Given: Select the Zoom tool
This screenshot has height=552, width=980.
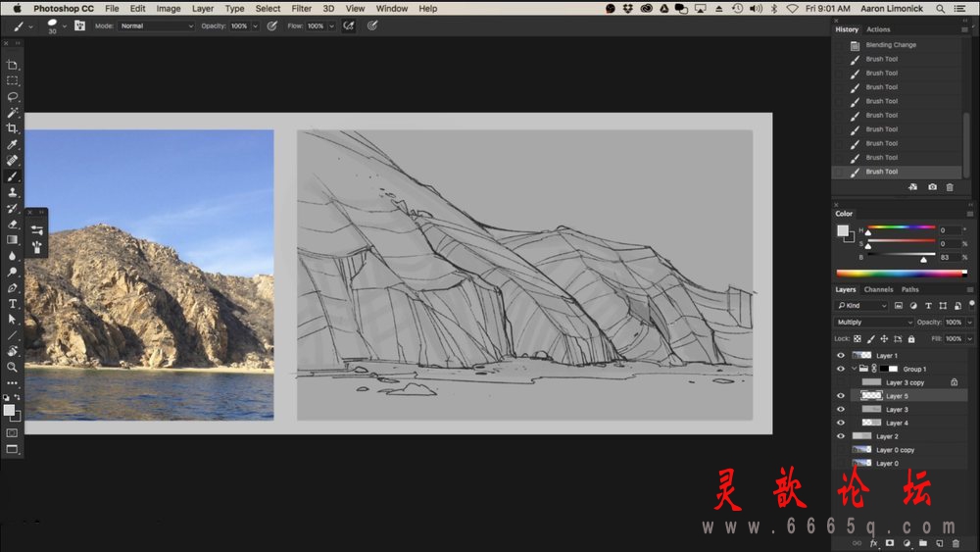Looking at the screenshot, I should [x=12, y=367].
